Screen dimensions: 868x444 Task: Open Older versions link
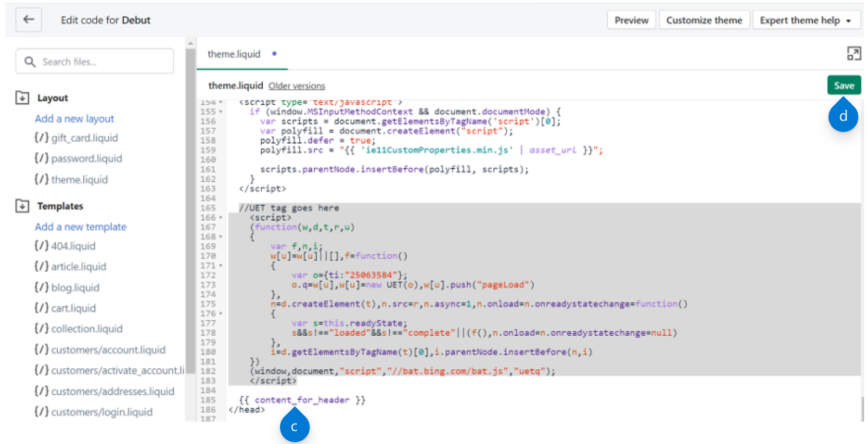pos(297,86)
